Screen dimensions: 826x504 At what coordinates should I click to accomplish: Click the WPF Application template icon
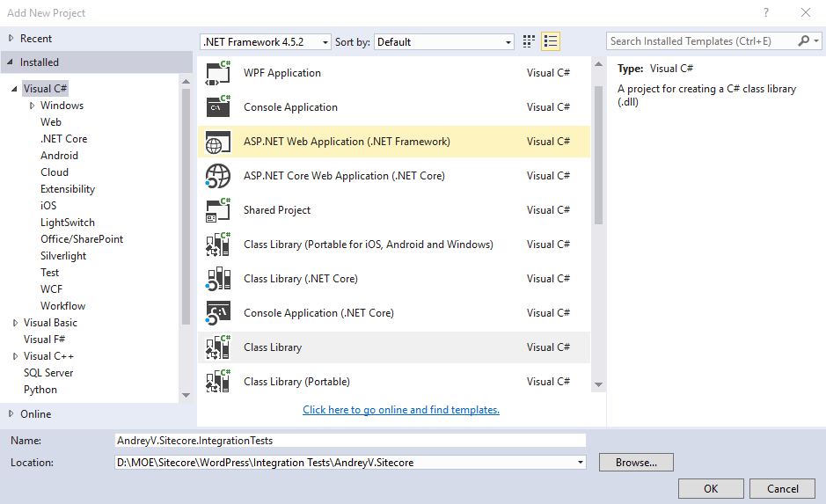coord(217,73)
